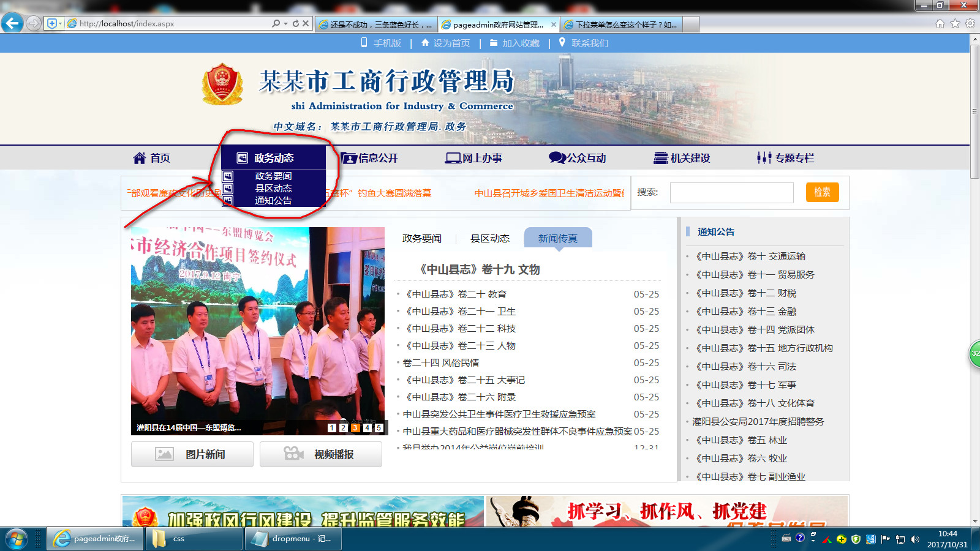Open ticker news 中山县召开城乡爱国卫生清洁运动
The image size is (980, 551).
(x=549, y=193)
